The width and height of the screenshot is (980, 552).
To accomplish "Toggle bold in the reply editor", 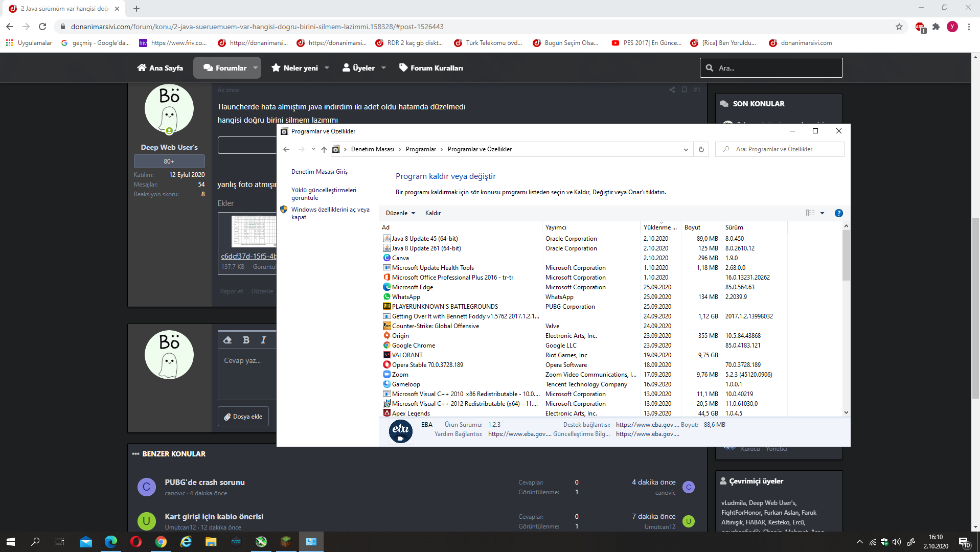I will [246, 340].
